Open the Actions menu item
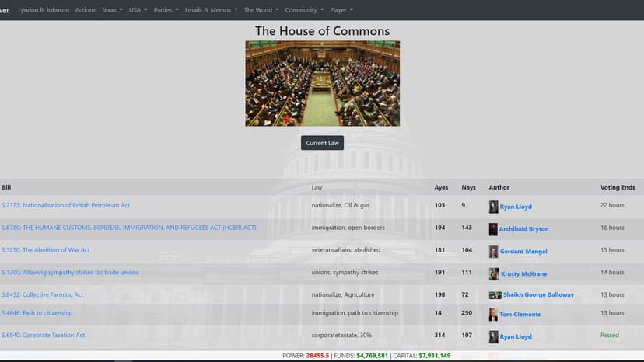Image resolution: width=644 pixels, height=362 pixels. [x=85, y=10]
